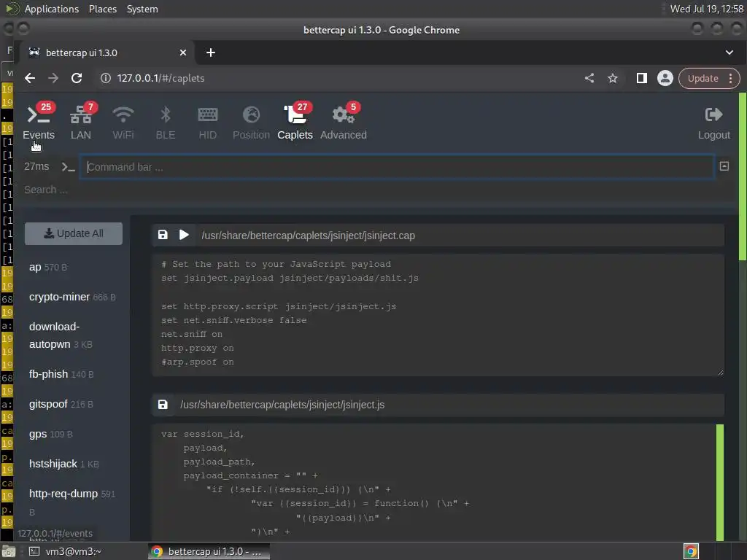Go back in Chrome
Image resolution: width=747 pixels, height=560 pixels.
[x=30, y=78]
